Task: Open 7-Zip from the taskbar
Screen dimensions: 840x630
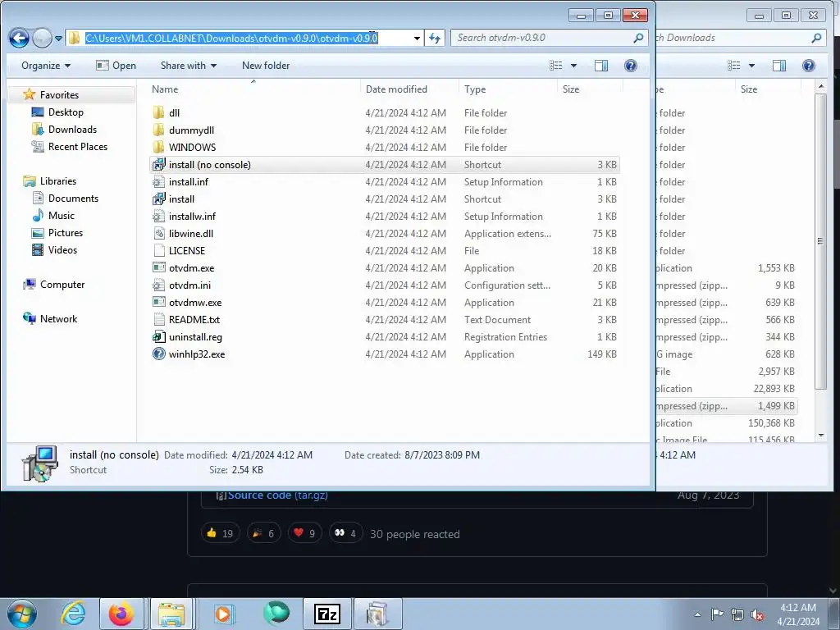Action: click(326, 614)
